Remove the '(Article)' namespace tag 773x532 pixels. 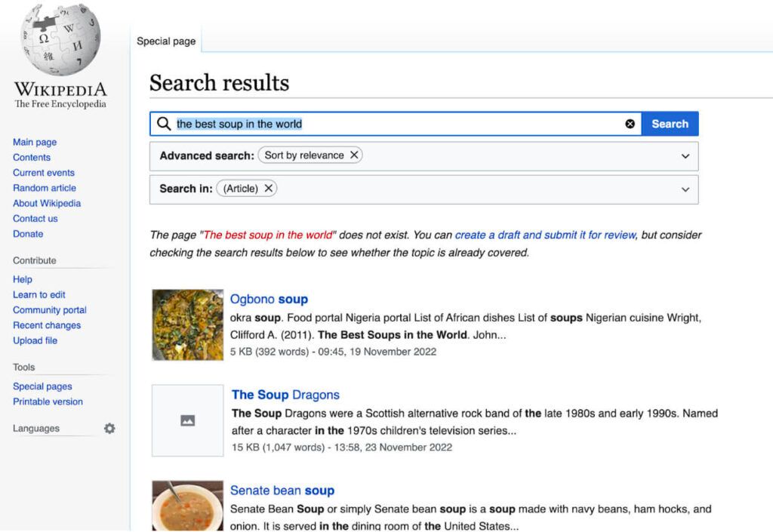pyautogui.click(x=268, y=189)
